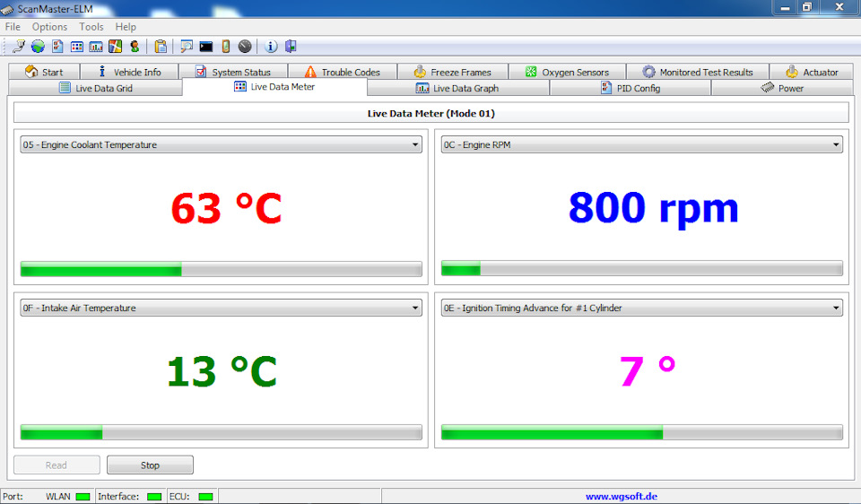The image size is (861, 504).
Task: Click the green ECU status indicator
Action: click(205, 496)
